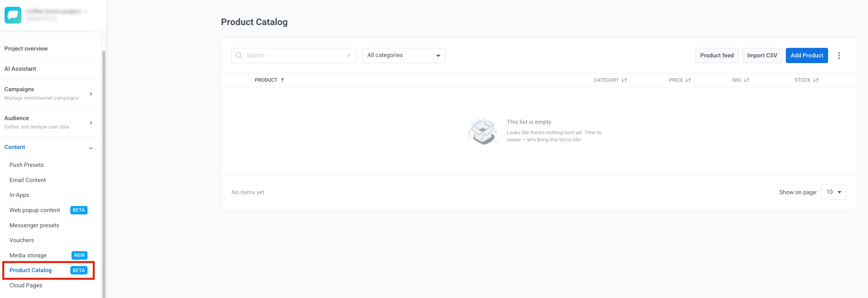This screenshot has width=868, height=298.
Task: Click into the Search input field
Action: 294,55
